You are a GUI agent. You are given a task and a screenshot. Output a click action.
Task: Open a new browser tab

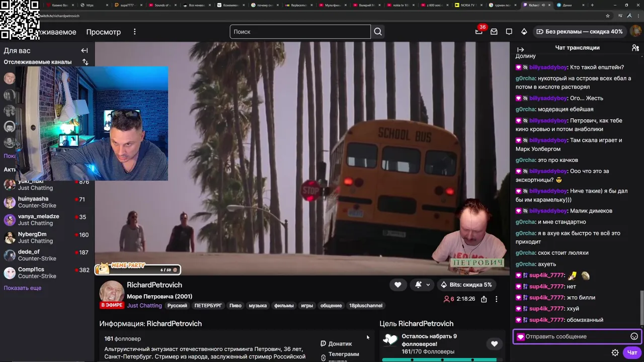pyautogui.click(x=592, y=5)
